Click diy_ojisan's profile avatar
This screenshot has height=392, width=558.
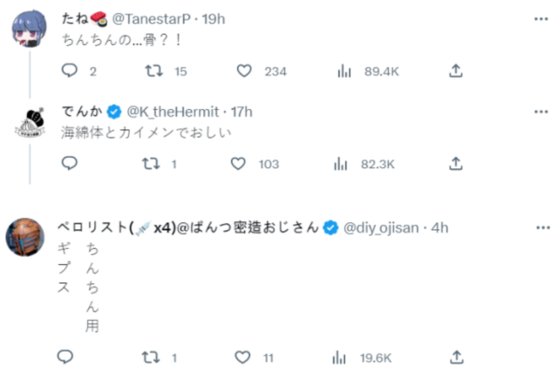point(26,236)
